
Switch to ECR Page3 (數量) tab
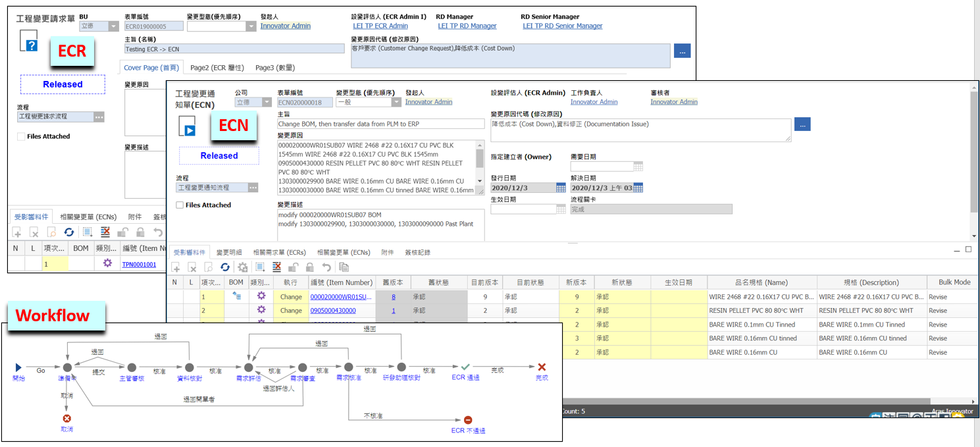click(274, 67)
